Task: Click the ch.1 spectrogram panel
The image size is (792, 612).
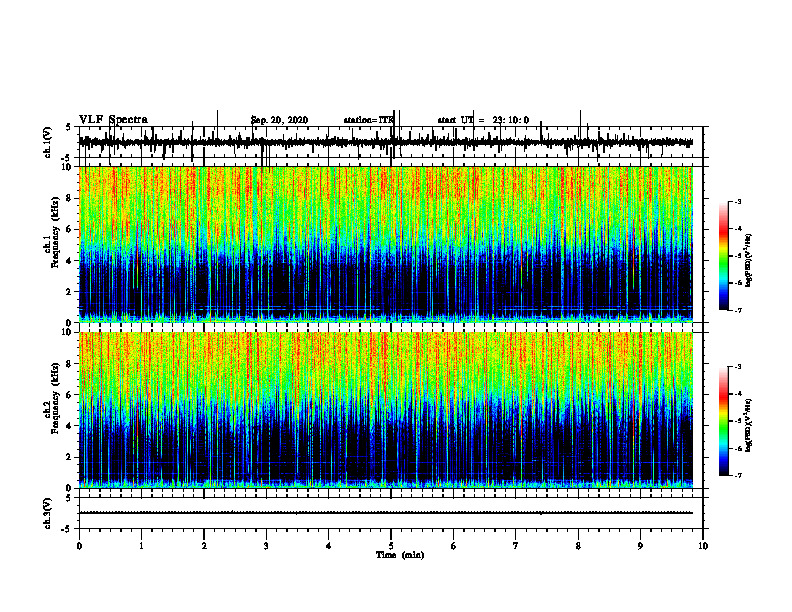Action: (386, 244)
